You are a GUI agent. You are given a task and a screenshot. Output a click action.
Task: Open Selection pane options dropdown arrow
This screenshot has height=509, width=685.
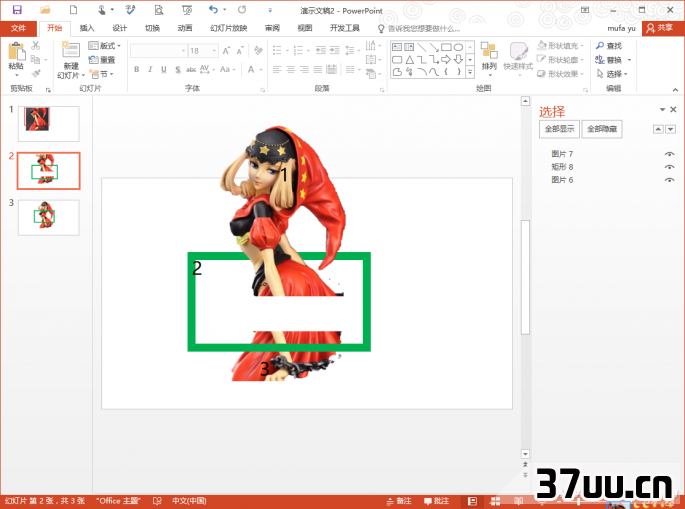[x=662, y=110]
